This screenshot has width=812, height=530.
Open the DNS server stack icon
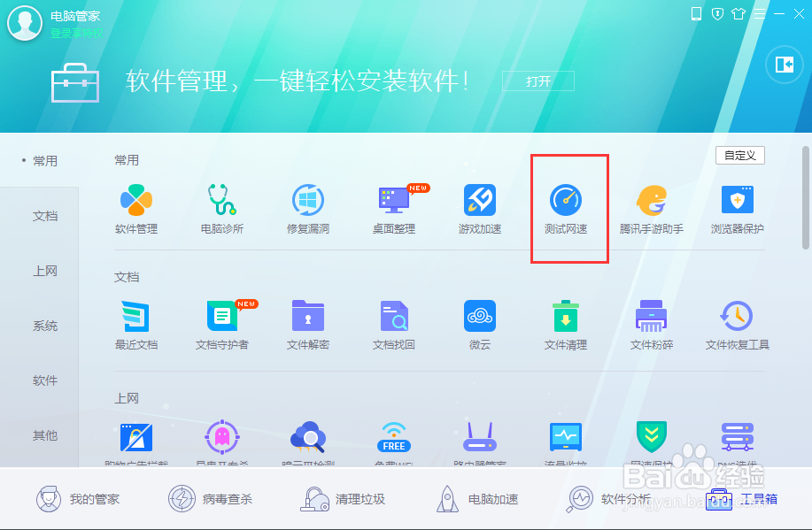click(x=738, y=437)
